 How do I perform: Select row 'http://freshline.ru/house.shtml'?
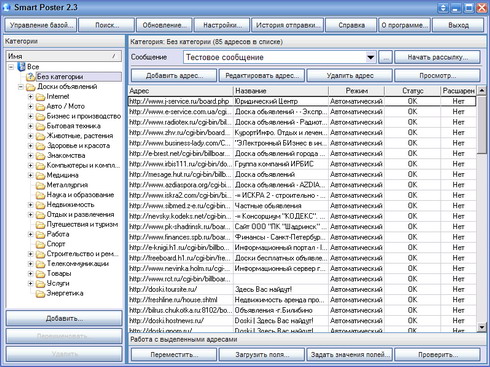(302, 300)
